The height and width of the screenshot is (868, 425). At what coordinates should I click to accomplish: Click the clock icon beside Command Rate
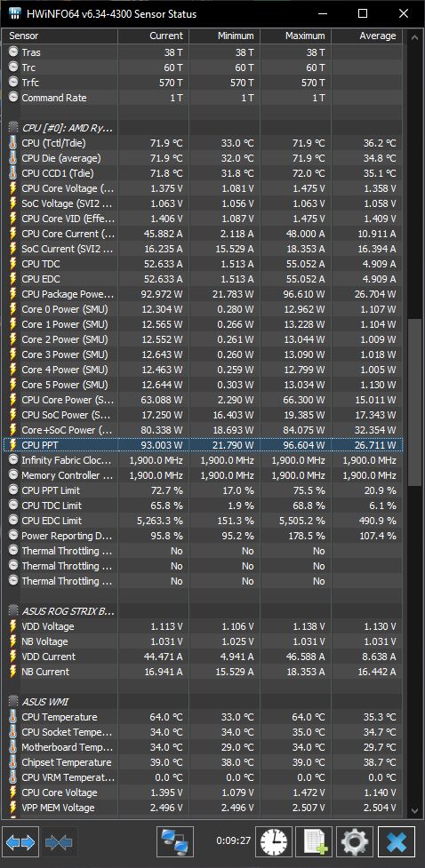click(13, 98)
